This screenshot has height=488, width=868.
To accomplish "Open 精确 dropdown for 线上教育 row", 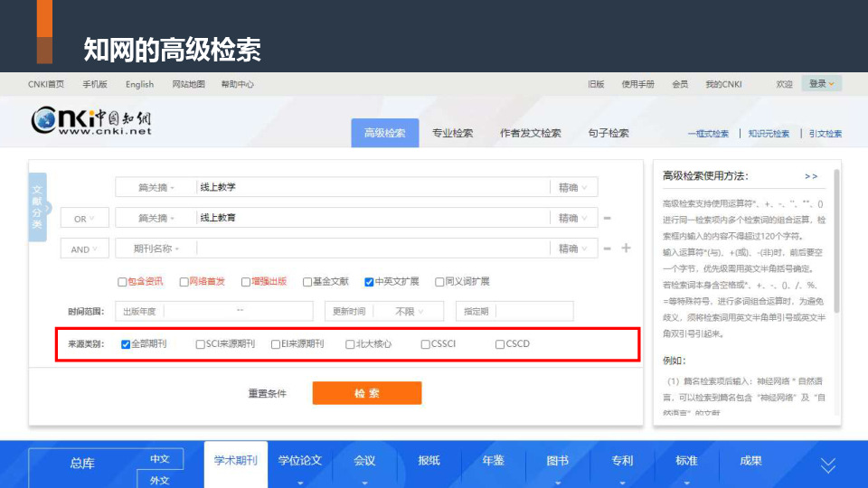I will click(573, 218).
